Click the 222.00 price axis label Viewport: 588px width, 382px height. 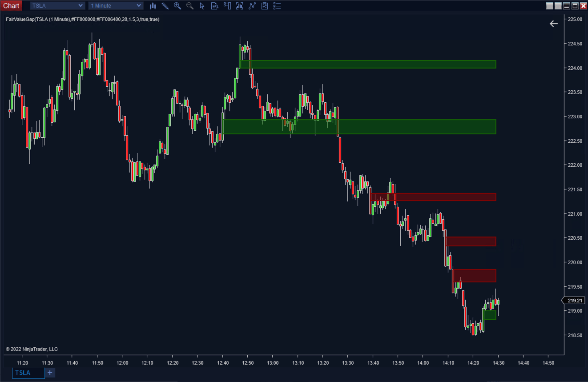click(575, 165)
